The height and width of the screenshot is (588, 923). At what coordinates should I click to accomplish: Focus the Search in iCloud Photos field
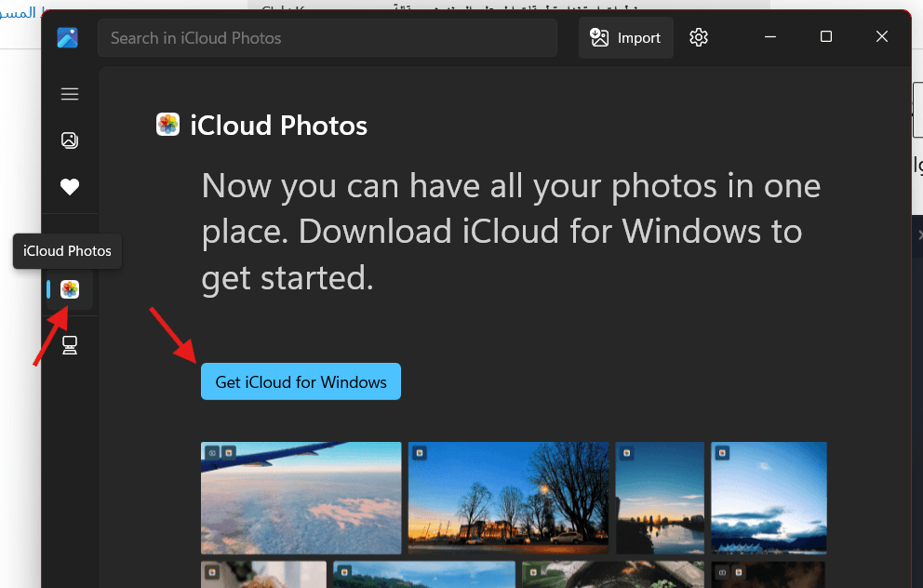[328, 37]
